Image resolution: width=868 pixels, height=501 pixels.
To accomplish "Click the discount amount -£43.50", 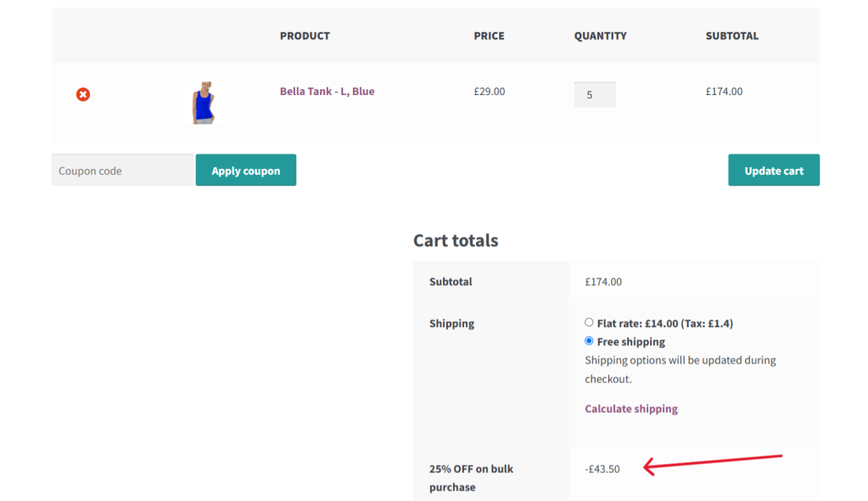I will click(x=602, y=469).
